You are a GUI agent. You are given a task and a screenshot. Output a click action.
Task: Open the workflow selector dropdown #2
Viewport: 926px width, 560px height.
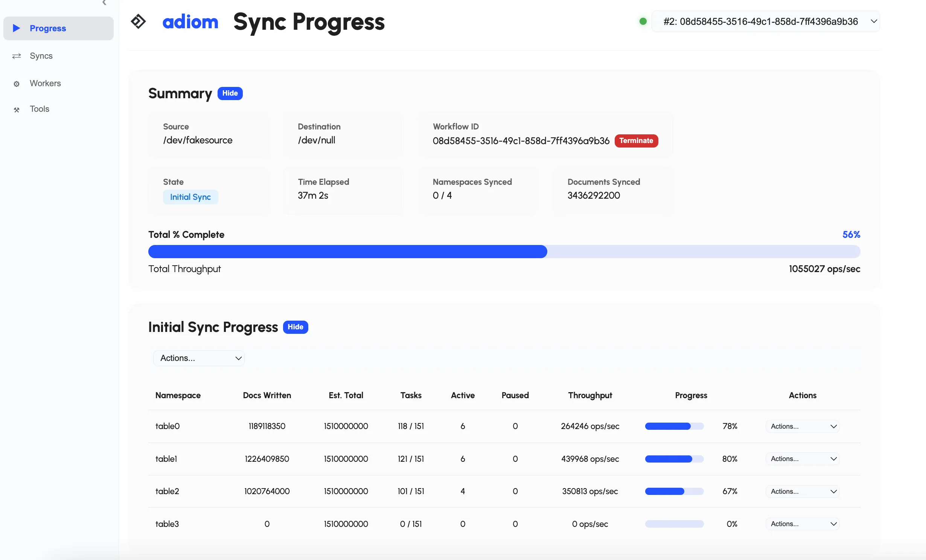click(766, 21)
